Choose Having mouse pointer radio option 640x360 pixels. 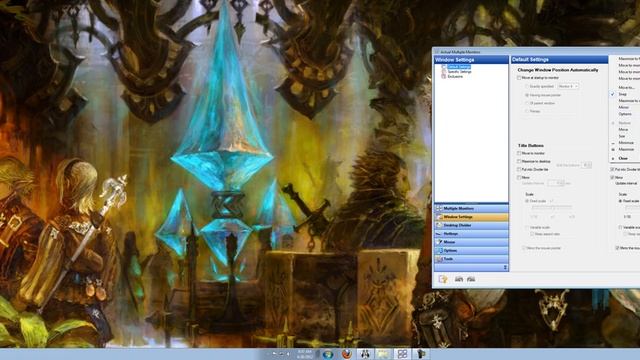tap(527, 95)
